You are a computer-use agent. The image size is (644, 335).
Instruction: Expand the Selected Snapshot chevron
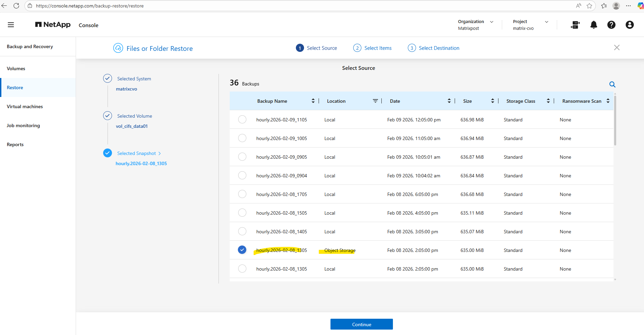tap(160, 154)
